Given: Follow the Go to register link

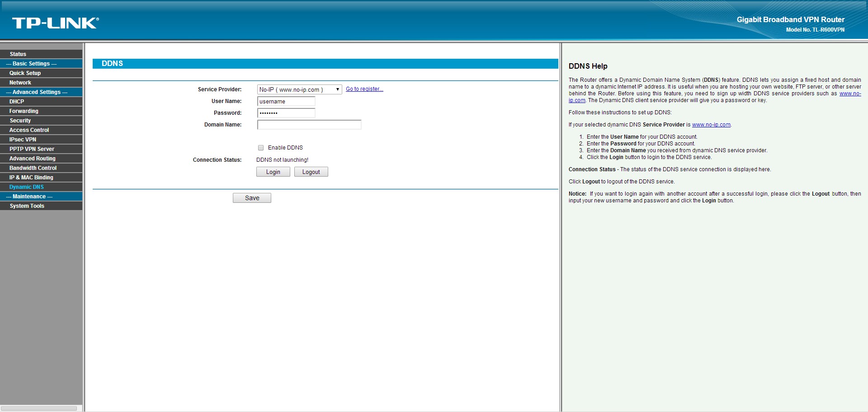Looking at the screenshot, I should [x=364, y=89].
